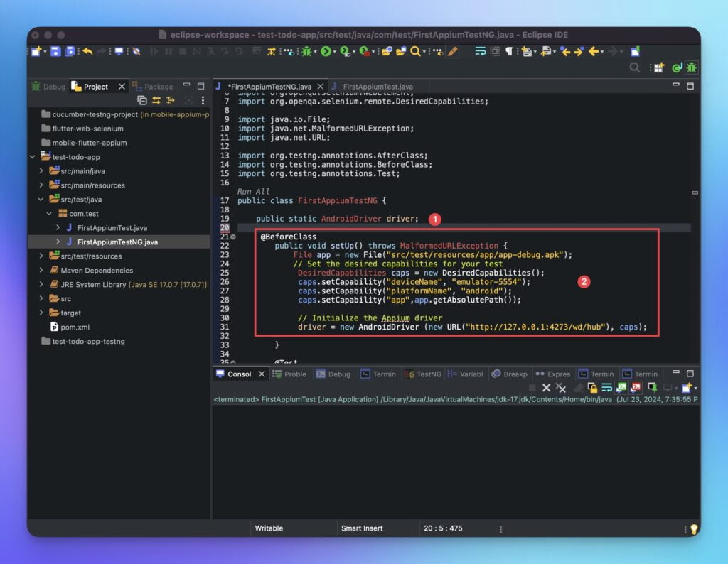Click the Run All code lens link

253,192
